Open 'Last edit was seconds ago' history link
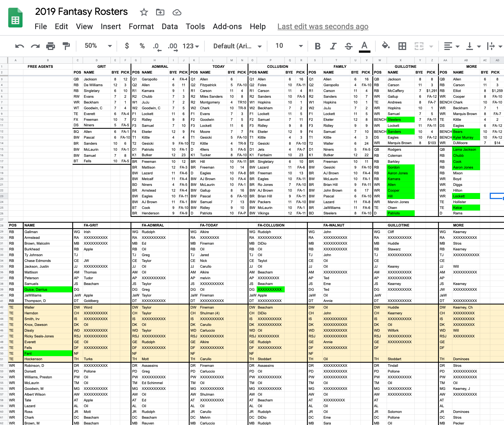 tap(323, 26)
